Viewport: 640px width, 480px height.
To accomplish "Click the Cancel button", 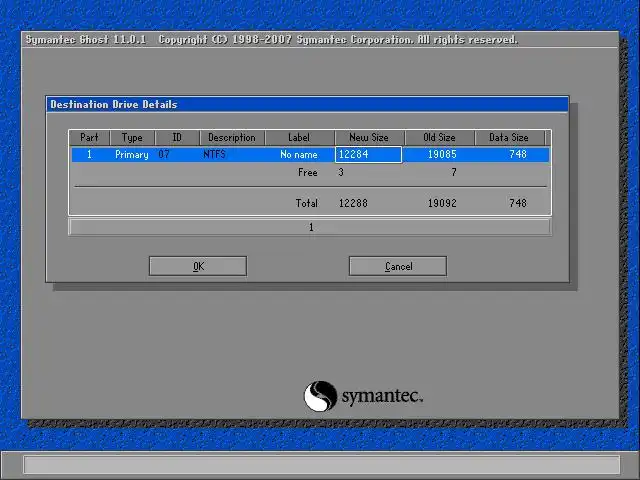I will point(398,266).
